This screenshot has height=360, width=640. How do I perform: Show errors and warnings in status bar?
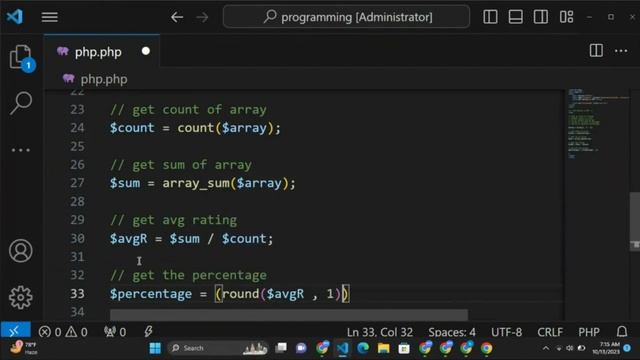[x=63, y=332]
